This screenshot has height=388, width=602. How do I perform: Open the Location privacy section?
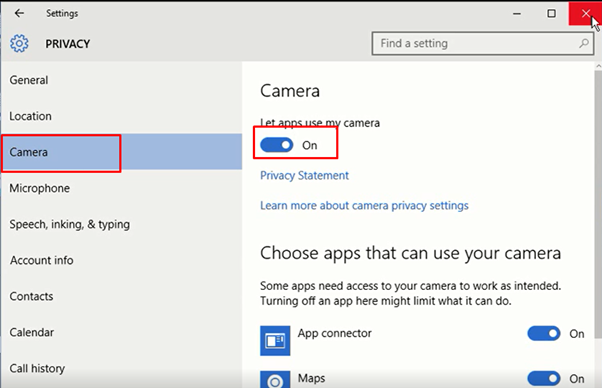pyautogui.click(x=121, y=116)
